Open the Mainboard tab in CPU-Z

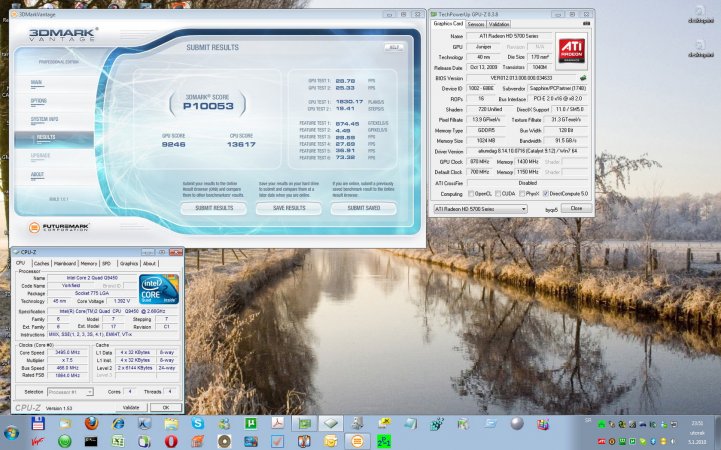(x=65, y=263)
